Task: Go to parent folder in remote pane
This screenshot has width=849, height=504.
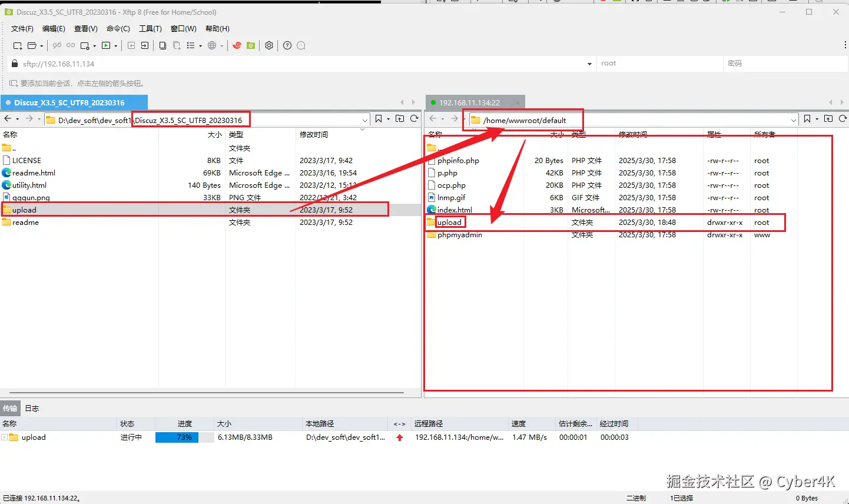Action: pyautogui.click(x=828, y=119)
